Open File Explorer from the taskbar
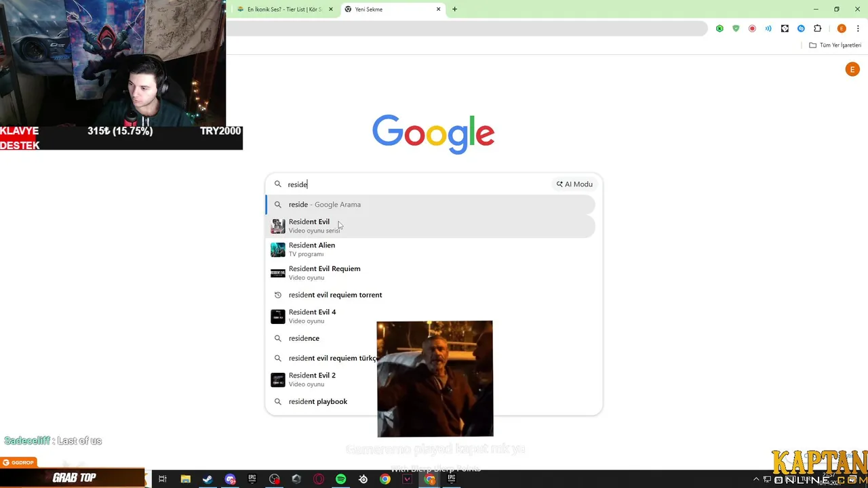868x488 pixels. (185, 479)
